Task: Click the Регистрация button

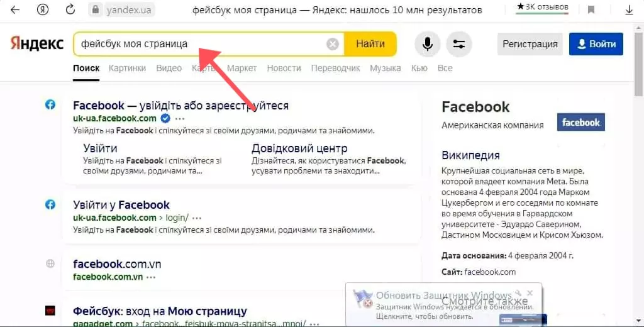Action: 530,44
